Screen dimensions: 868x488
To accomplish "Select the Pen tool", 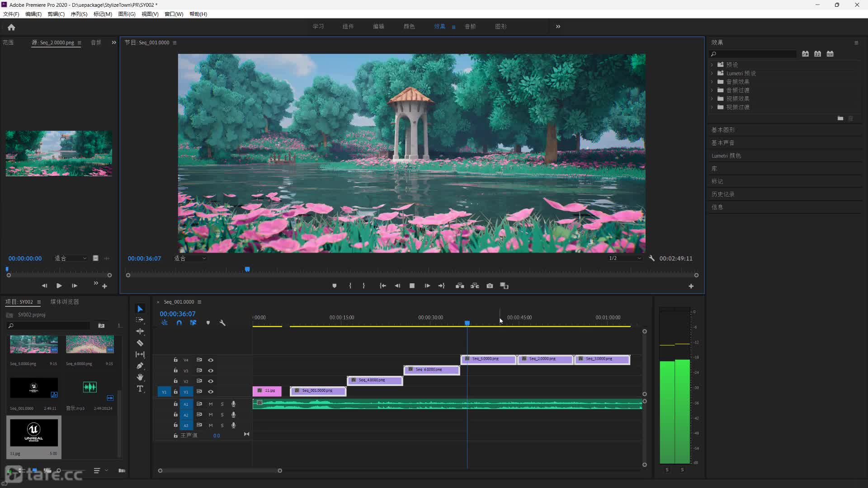I will click(140, 366).
